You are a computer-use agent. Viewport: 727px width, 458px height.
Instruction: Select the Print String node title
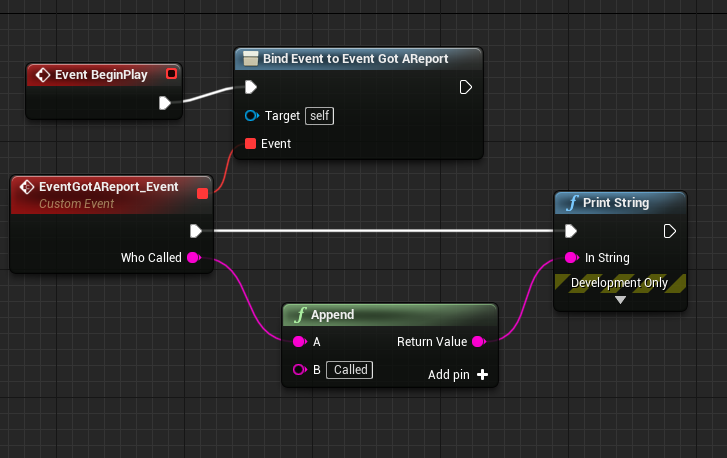[617, 203]
